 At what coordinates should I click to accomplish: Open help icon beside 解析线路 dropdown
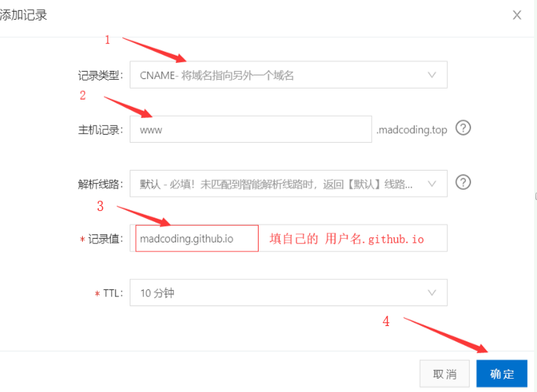click(x=463, y=182)
